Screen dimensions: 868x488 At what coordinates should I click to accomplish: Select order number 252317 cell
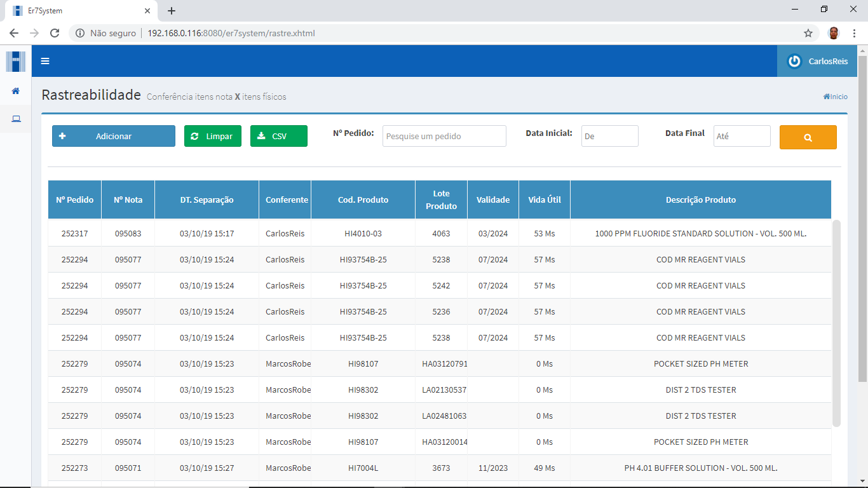[75, 233]
